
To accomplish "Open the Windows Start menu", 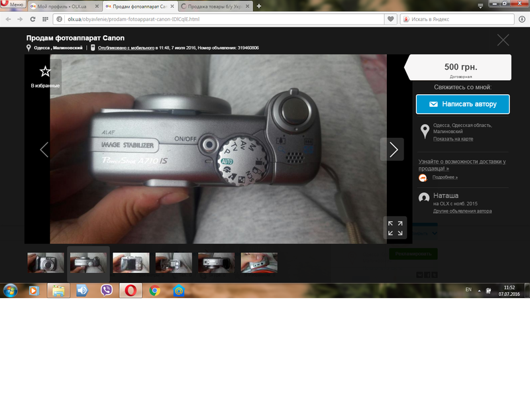I will (11, 291).
